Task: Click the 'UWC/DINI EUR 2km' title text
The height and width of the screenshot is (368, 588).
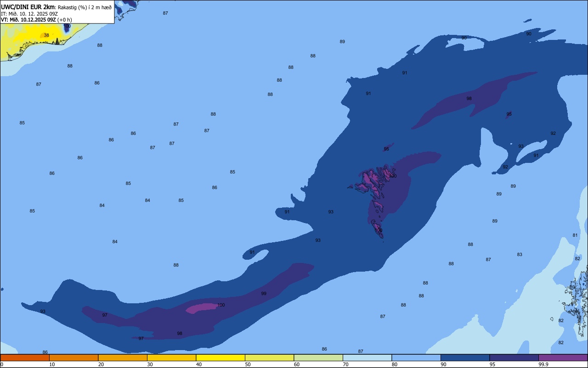Action: [28, 7]
